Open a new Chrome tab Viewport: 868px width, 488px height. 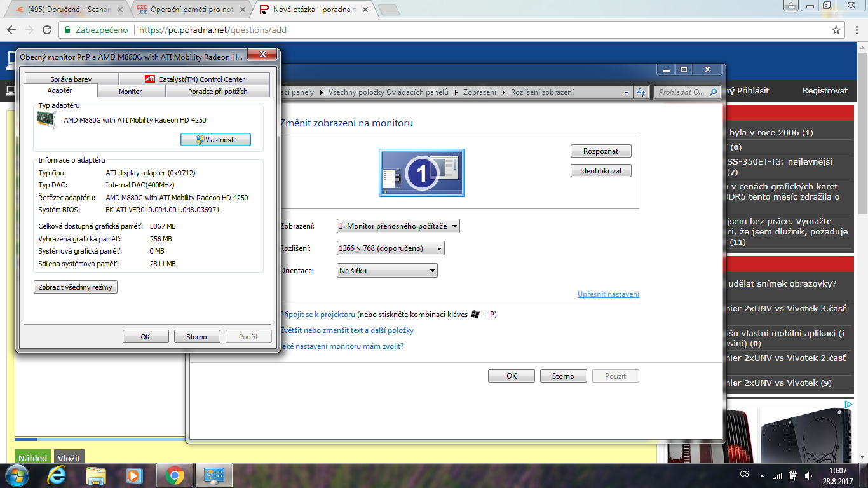(x=388, y=10)
